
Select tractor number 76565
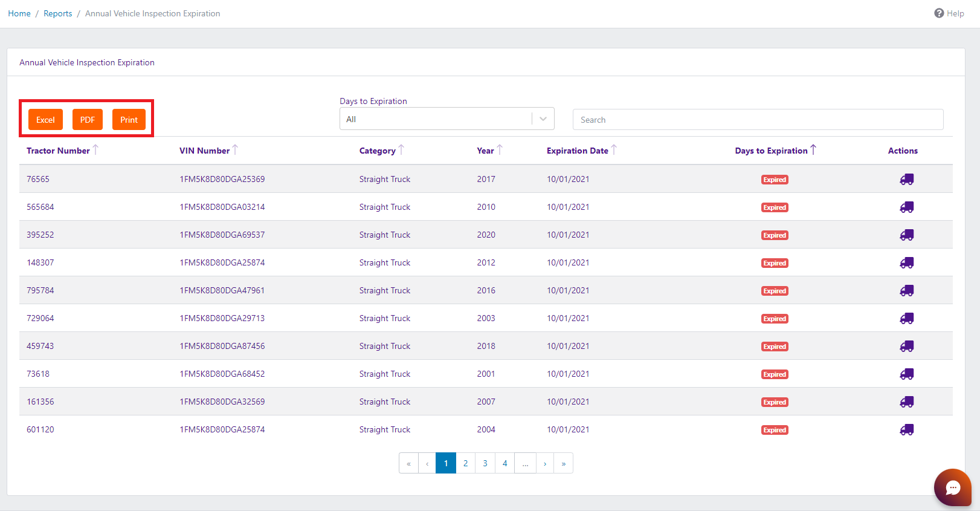click(x=38, y=179)
